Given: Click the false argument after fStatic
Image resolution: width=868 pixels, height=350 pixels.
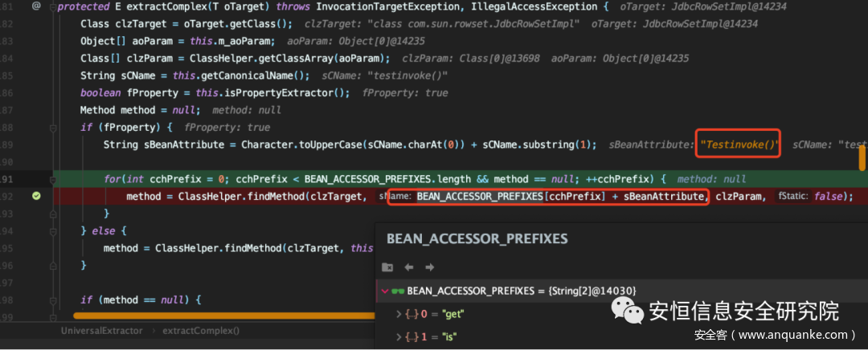Looking at the screenshot, I should click(x=828, y=197).
